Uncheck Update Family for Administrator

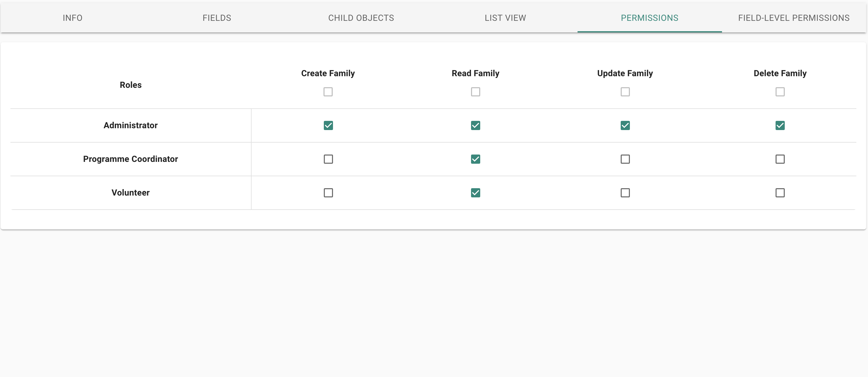[625, 125]
